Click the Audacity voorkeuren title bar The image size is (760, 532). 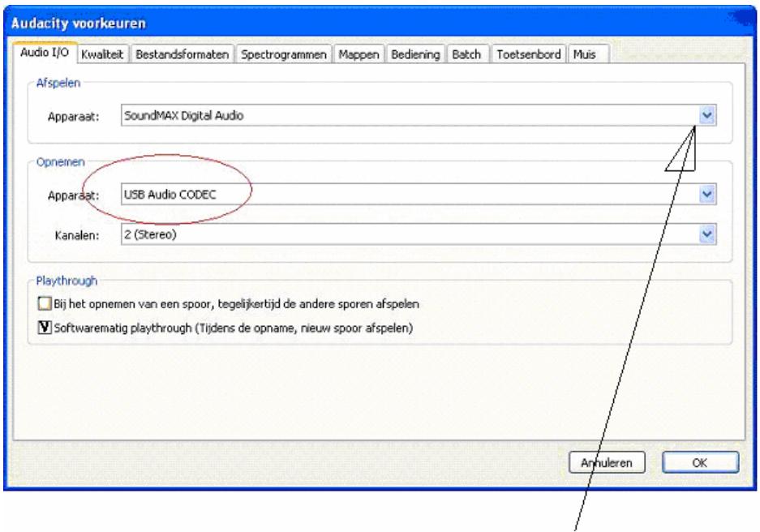380,23
